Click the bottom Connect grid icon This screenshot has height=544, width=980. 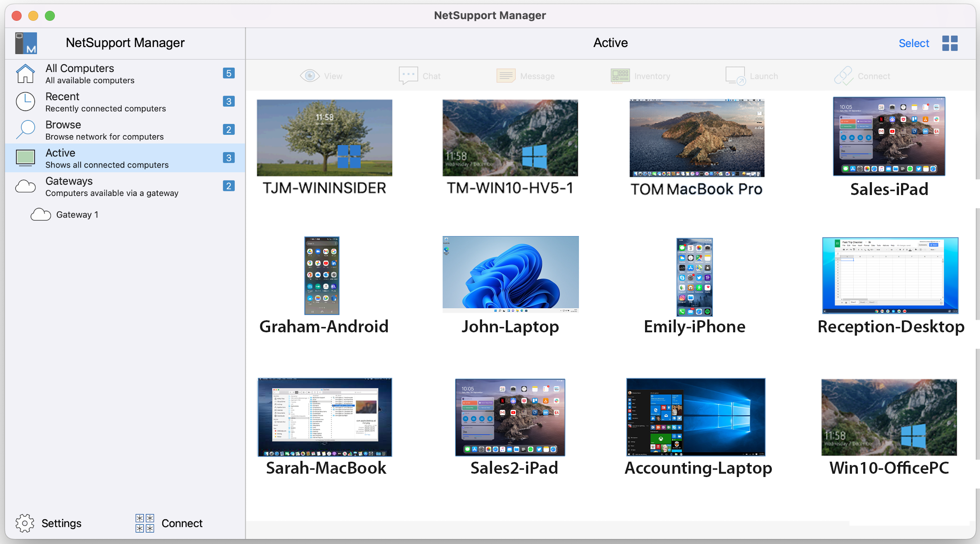pyautogui.click(x=145, y=523)
